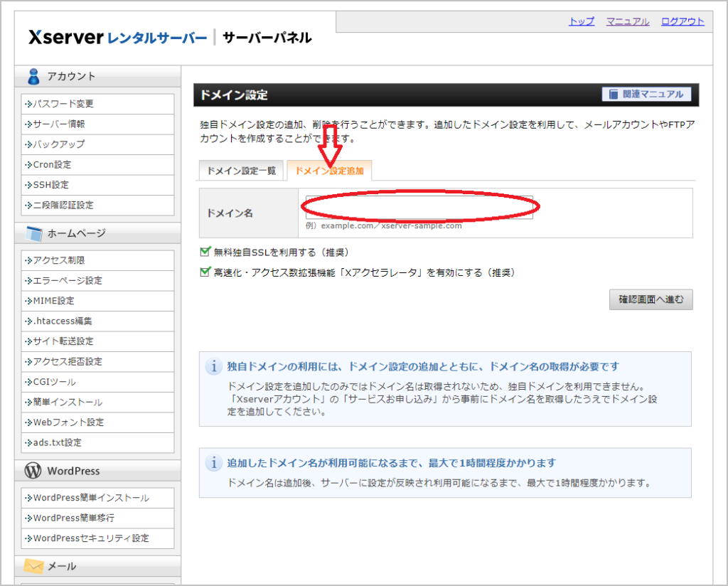Open 簡単インストール
The image size is (728, 586).
[97, 402]
